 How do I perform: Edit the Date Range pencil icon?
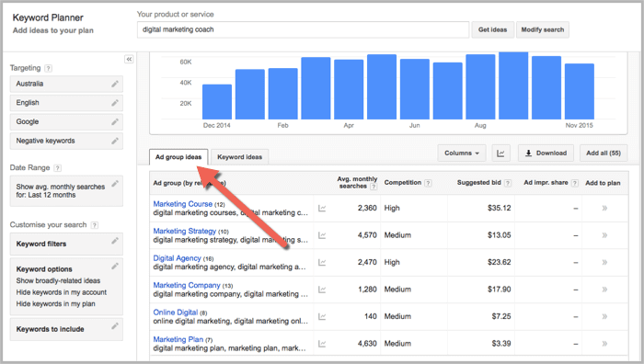[x=115, y=183]
